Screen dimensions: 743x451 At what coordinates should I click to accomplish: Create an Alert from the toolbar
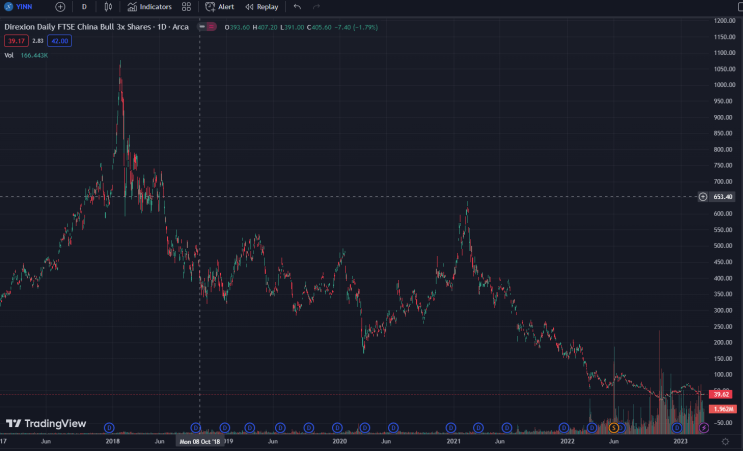tap(220, 6)
